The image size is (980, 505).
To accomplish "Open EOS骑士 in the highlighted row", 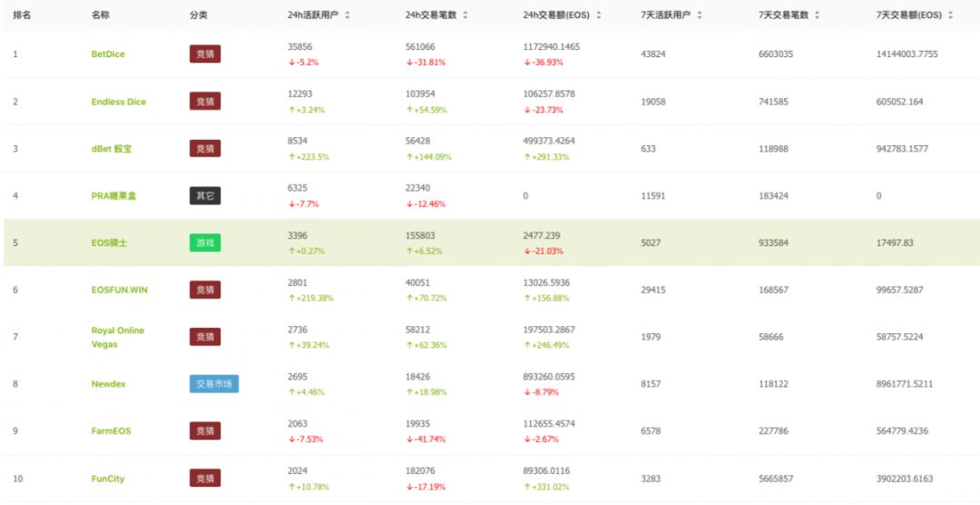I will coord(109,243).
